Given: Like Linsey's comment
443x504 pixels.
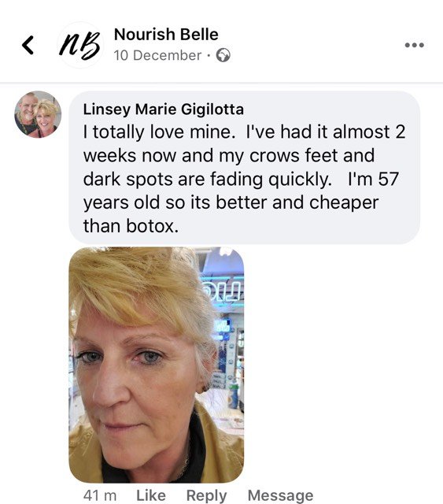Looking at the screenshot, I should (x=151, y=495).
